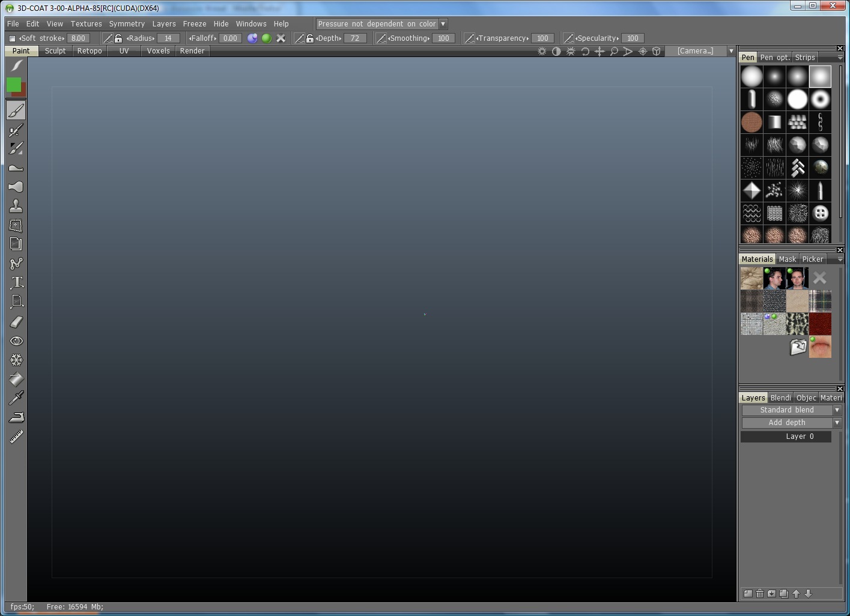Move layer up with arrow icon
The height and width of the screenshot is (616, 850).
point(796,594)
